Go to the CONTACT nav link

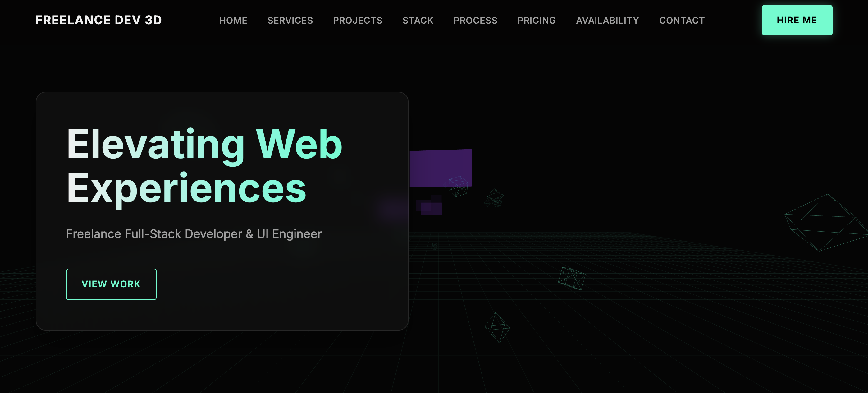click(x=682, y=20)
